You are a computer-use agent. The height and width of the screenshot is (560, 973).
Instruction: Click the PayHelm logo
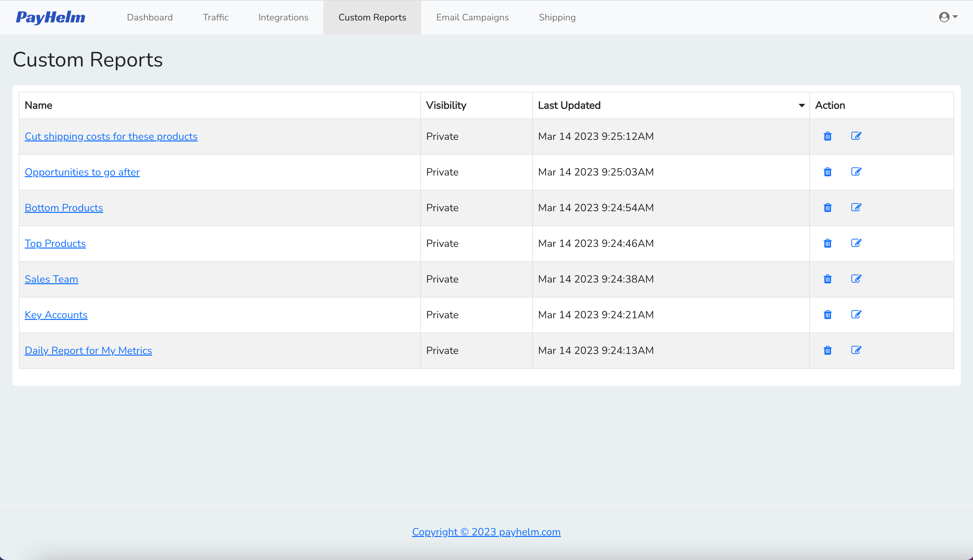click(50, 17)
